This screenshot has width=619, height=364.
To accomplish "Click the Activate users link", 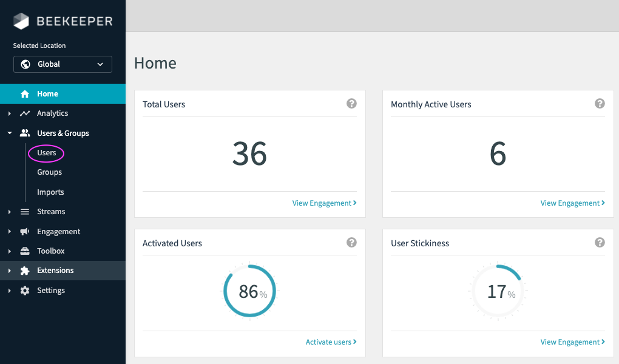I will [x=331, y=342].
